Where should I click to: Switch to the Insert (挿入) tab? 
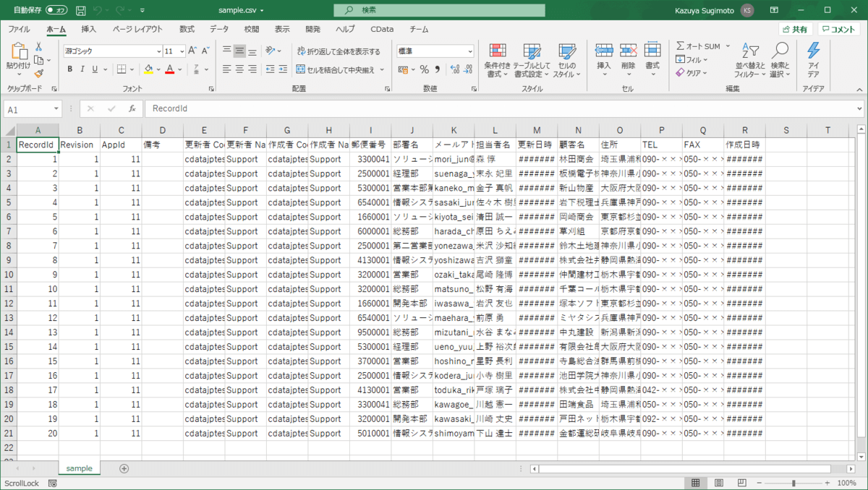pyautogui.click(x=88, y=29)
